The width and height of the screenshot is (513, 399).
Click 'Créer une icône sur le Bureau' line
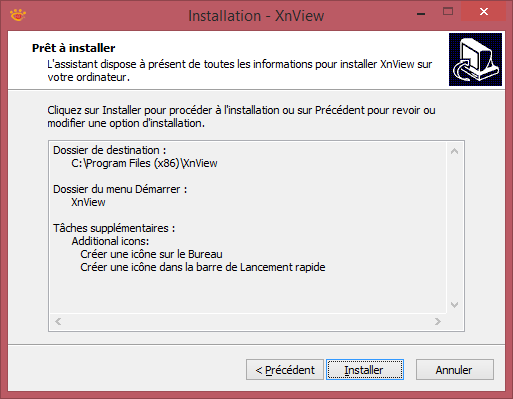(151, 254)
